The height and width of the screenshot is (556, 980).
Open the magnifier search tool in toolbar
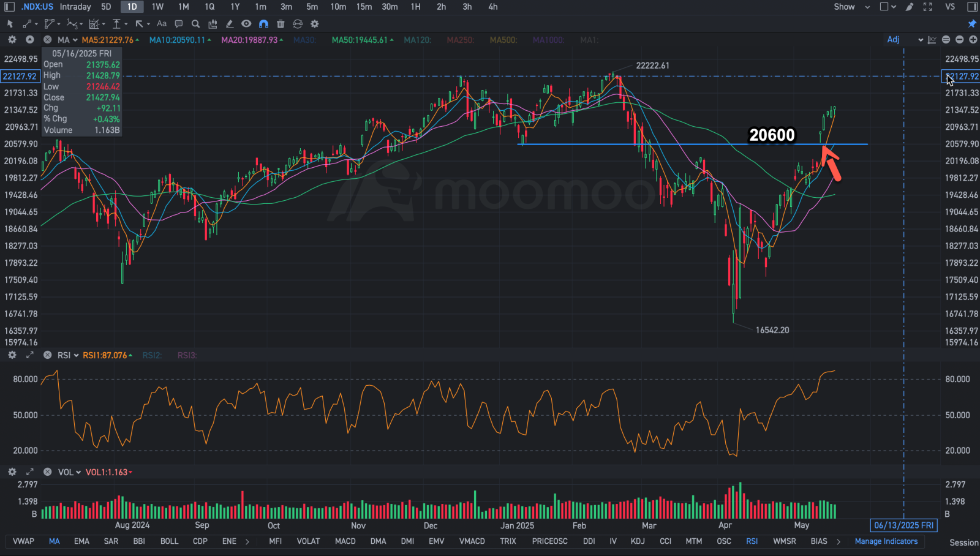(195, 24)
